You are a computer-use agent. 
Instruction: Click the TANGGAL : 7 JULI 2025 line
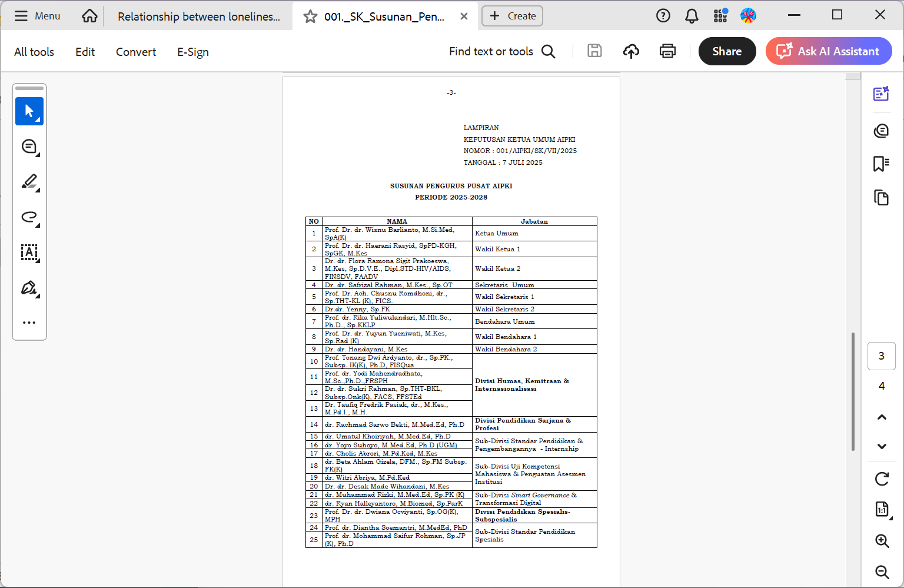503,162
